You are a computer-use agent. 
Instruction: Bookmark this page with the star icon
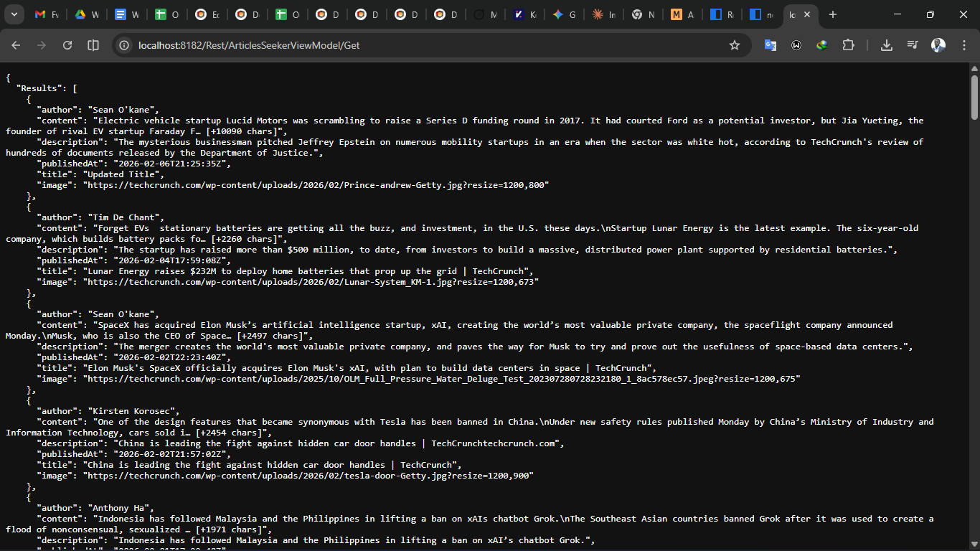734,45
